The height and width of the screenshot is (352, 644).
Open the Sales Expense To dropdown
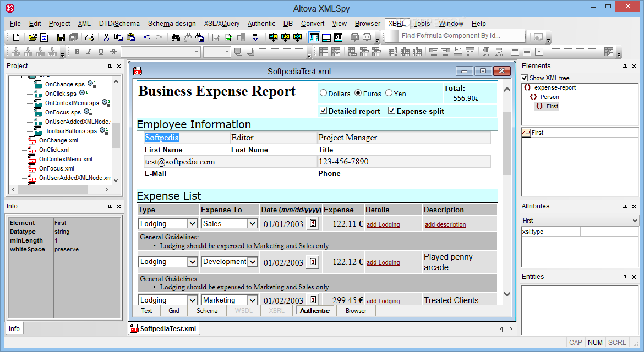click(252, 224)
